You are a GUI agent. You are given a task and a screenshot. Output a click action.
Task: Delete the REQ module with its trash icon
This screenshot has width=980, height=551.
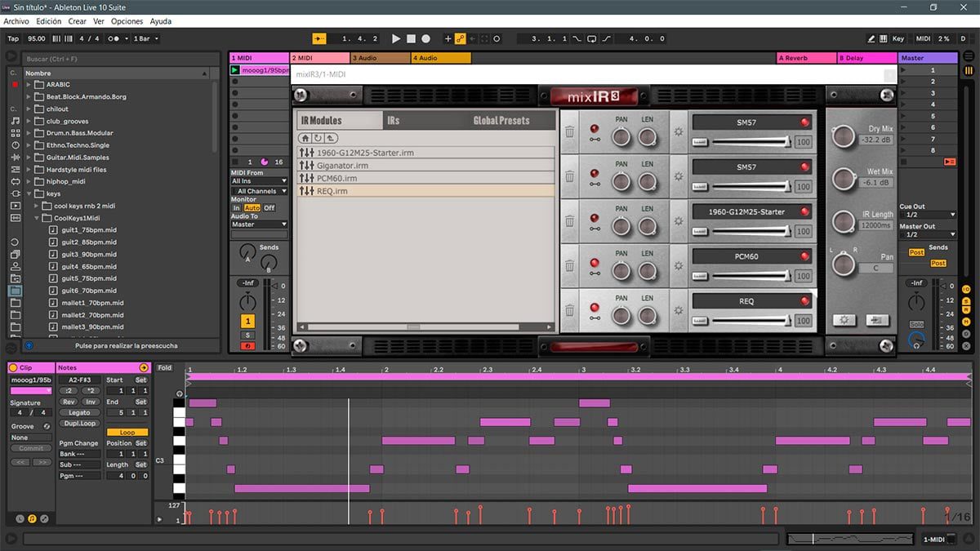click(x=569, y=310)
